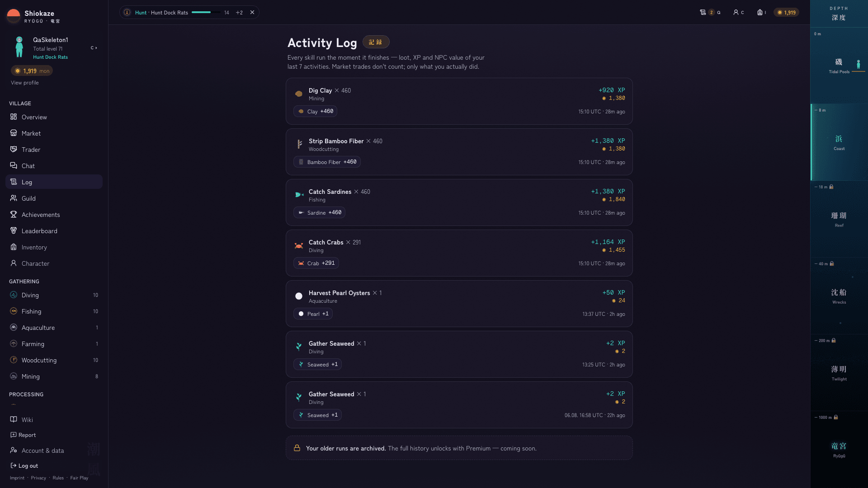Select the Tidal Pools depth zone
This screenshot has width=868, height=488.
click(x=839, y=66)
